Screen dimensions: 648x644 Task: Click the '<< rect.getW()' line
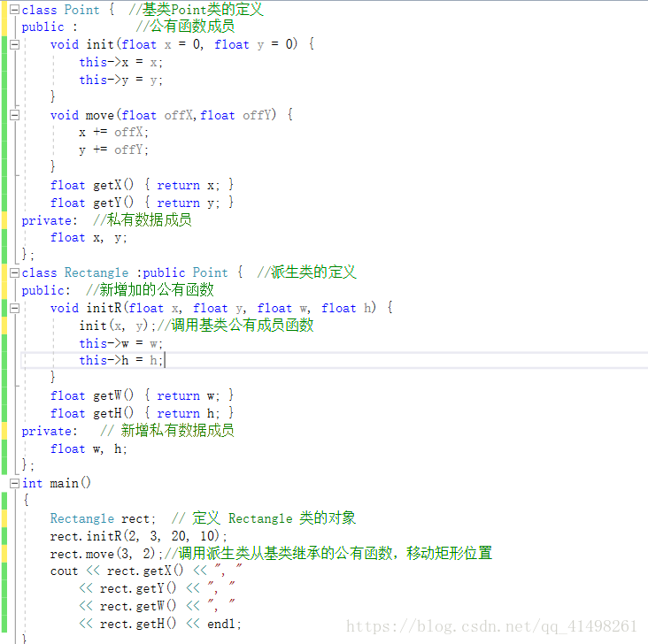point(157,606)
